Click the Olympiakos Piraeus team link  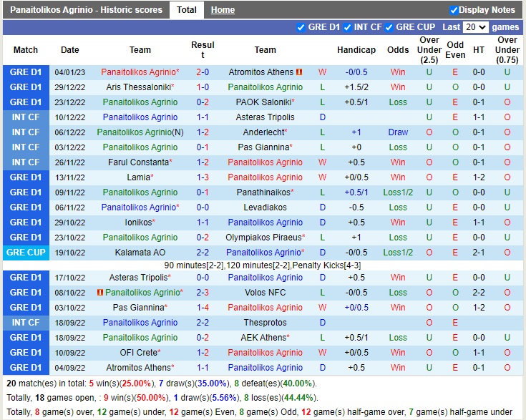click(x=263, y=238)
